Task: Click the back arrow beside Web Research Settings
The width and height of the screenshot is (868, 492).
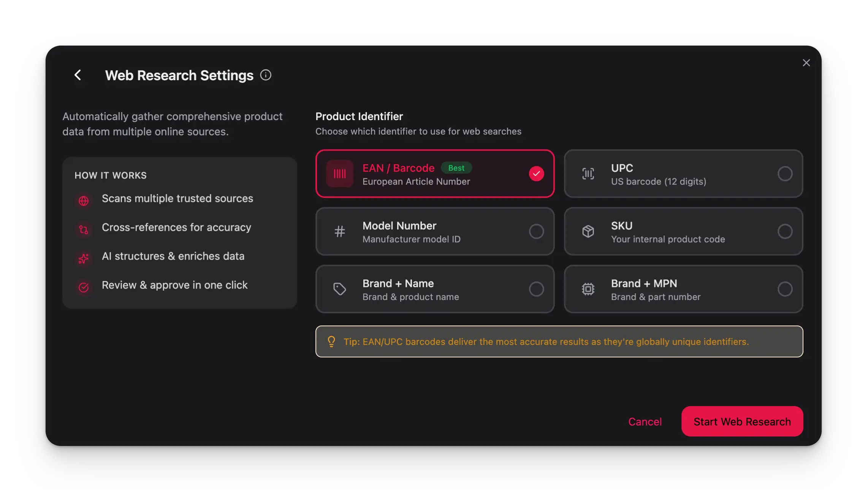Action: 78,75
